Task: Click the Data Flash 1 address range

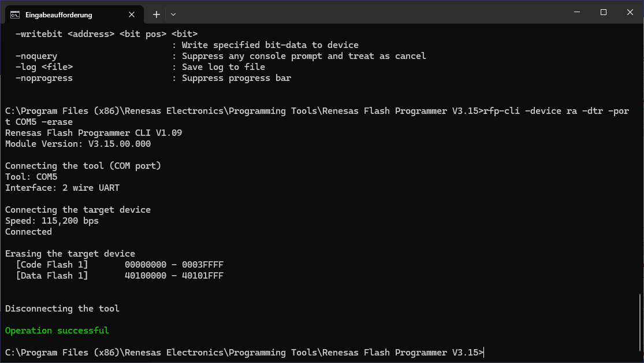Action: pyautogui.click(x=174, y=275)
